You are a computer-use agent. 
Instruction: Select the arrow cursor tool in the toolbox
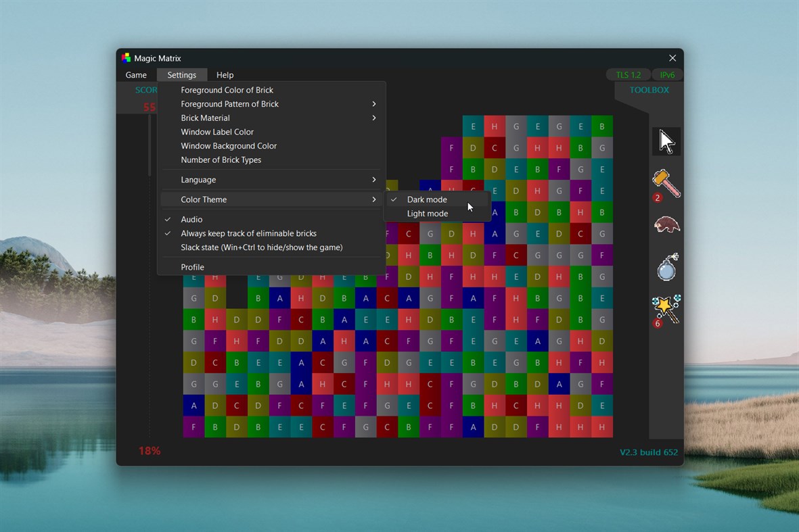664,141
